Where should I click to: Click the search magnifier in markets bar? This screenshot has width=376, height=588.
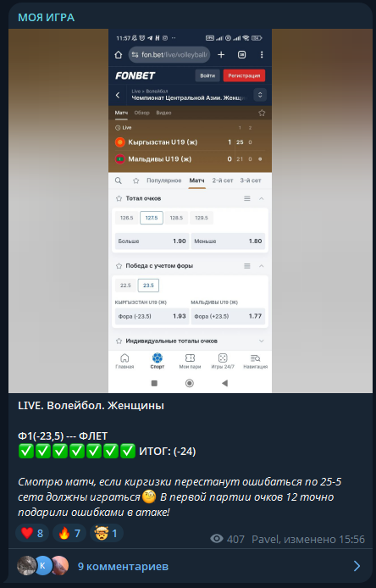click(x=118, y=180)
